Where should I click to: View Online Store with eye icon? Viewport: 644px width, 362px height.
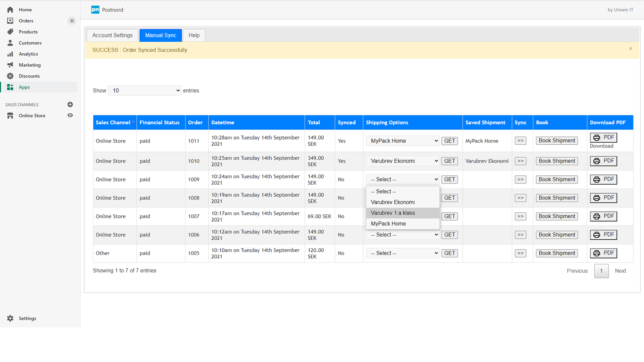point(70,115)
